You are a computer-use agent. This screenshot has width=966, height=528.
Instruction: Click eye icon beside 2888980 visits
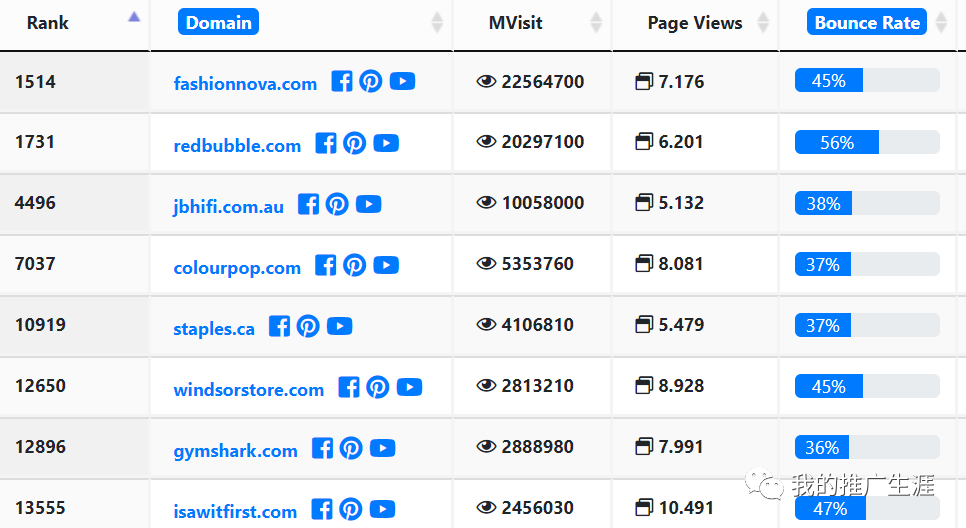point(486,447)
